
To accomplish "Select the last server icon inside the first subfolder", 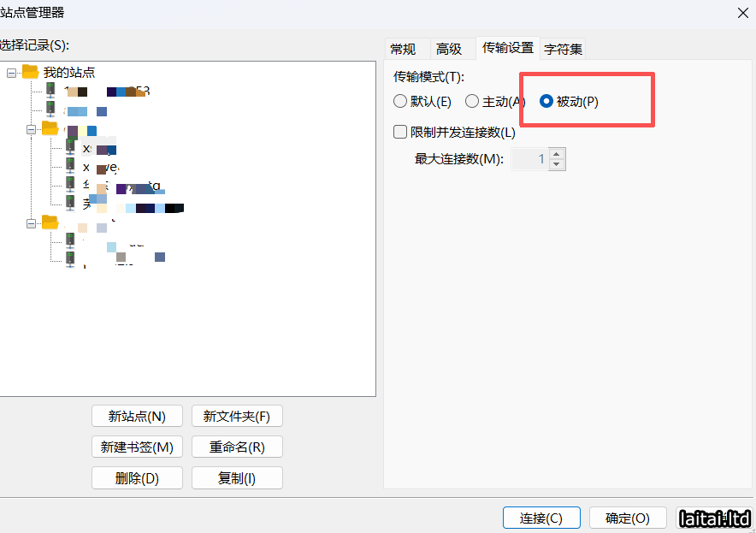I will click(70, 203).
